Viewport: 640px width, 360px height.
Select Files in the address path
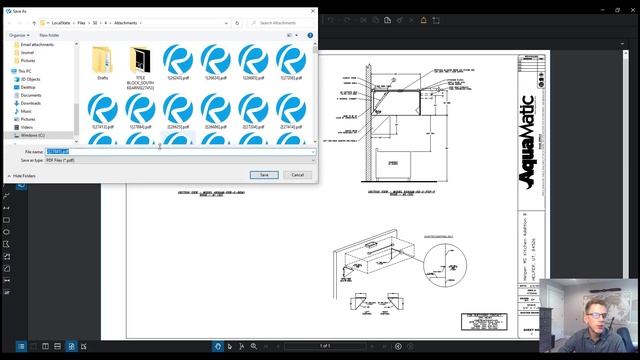pos(82,23)
